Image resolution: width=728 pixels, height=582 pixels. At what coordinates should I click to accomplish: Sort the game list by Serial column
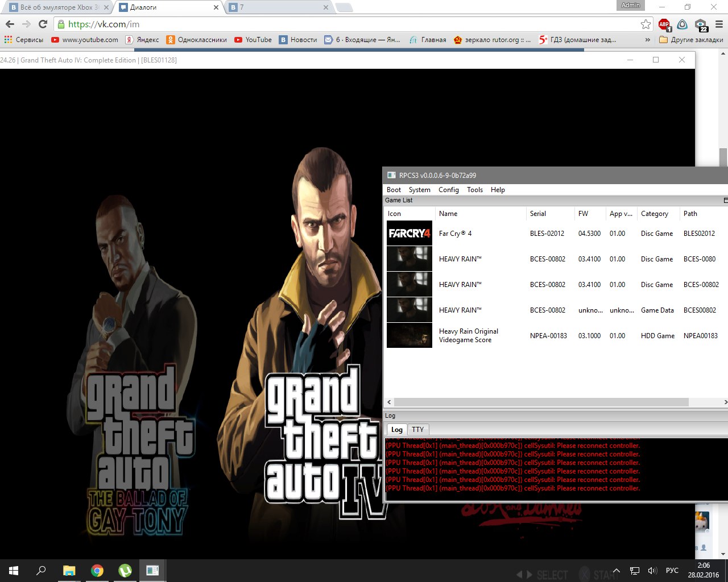tap(538, 214)
